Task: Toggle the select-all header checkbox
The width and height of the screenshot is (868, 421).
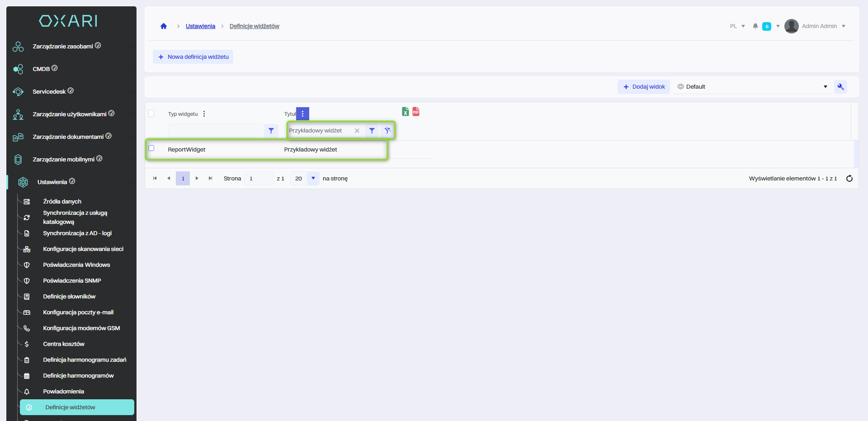Action: [x=151, y=114]
